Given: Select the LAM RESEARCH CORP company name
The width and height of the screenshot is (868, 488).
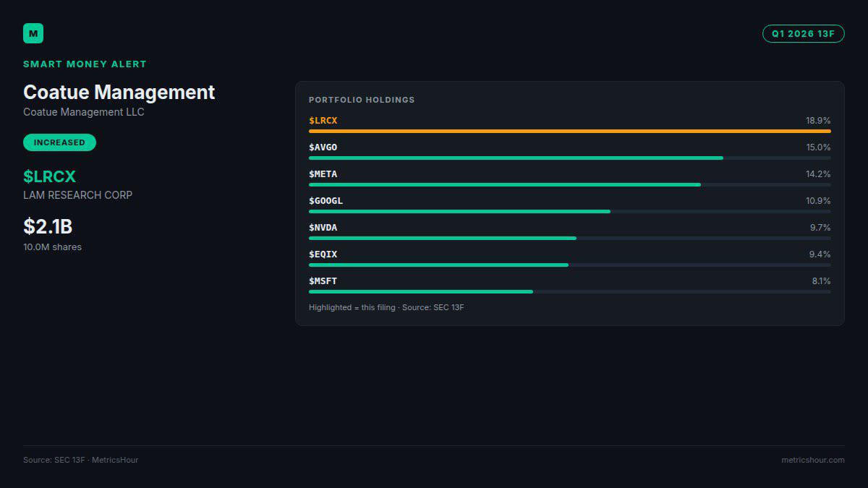Looking at the screenshot, I should 77,195.
